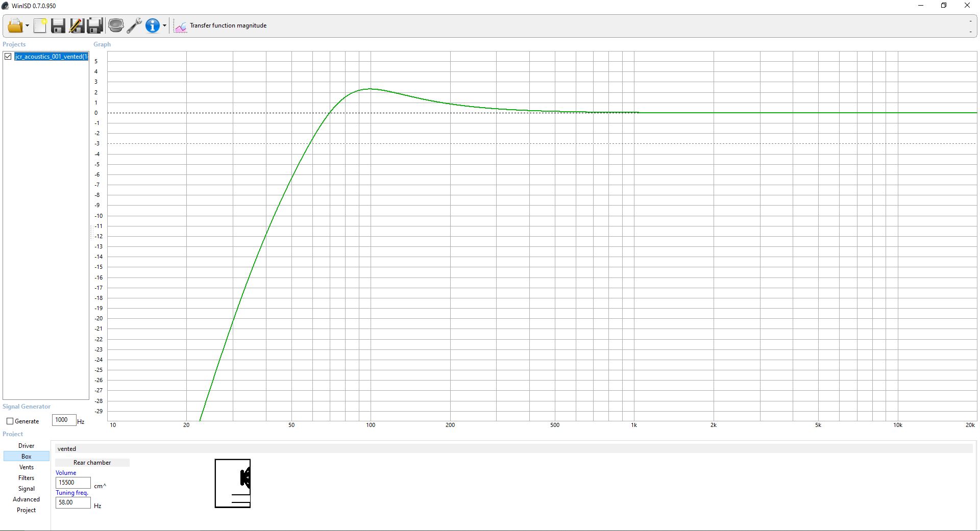Click the Tuning freq. field showing 58.00
This screenshot has width=980, height=531.
73,502
